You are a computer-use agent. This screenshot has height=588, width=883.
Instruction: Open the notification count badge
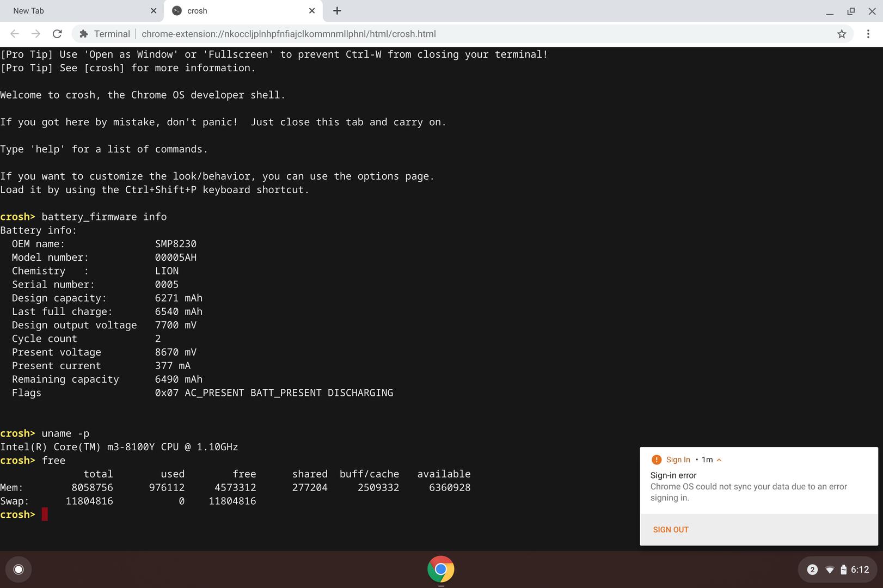(812, 569)
